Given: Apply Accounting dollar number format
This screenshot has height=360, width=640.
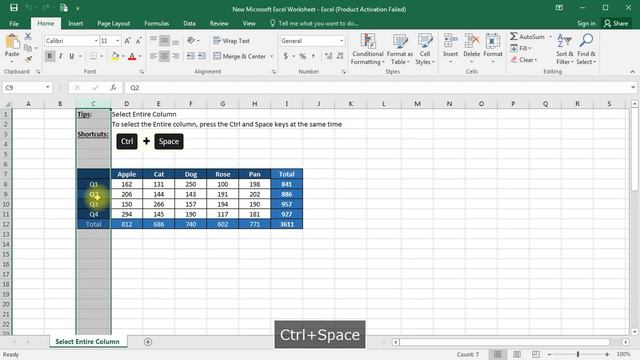Looking at the screenshot, I should (x=286, y=56).
